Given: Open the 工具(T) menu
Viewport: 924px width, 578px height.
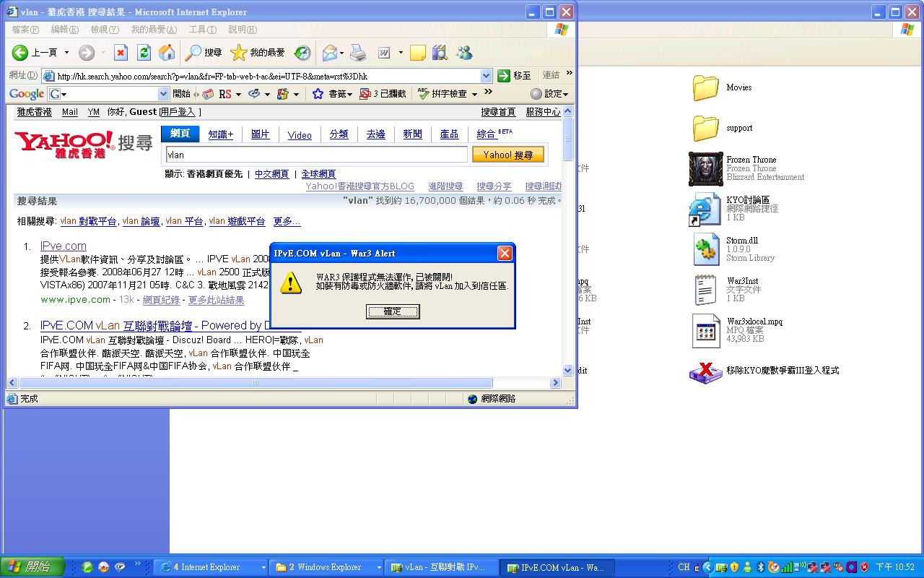Looking at the screenshot, I should [202, 30].
